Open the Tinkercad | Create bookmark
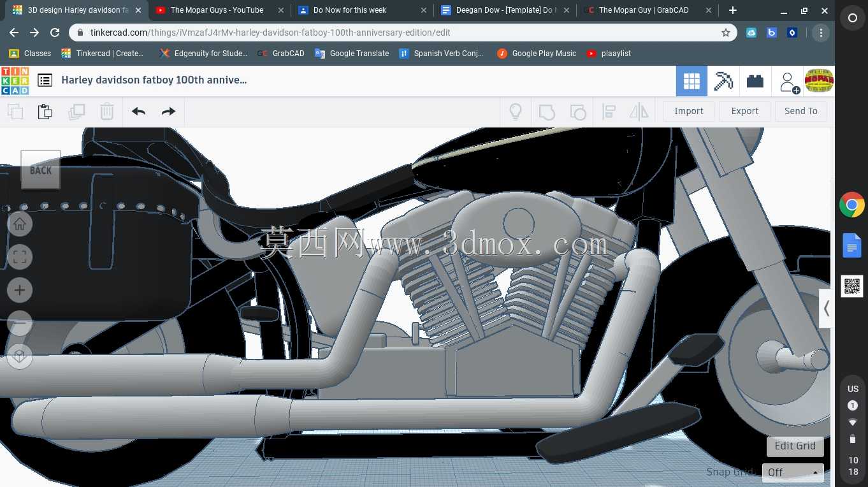This screenshot has width=868, height=487. click(103, 54)
